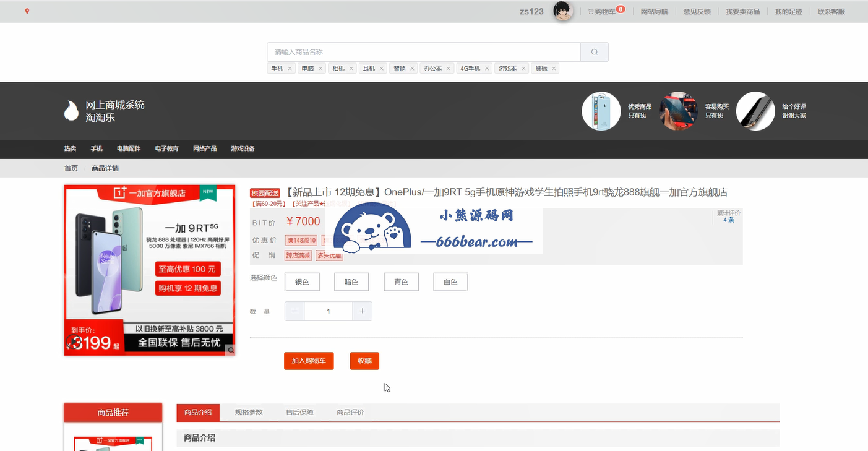Click the location pin icon
The image size is (868, 451).
click(27, 11)
